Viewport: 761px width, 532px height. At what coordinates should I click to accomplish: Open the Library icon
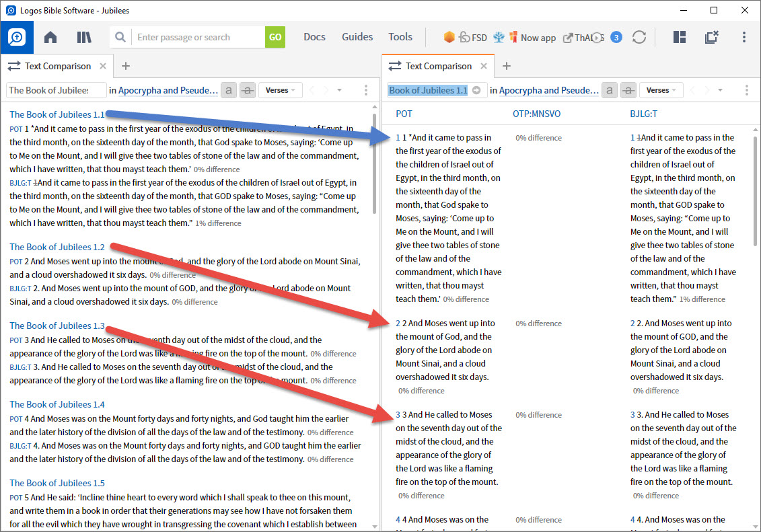click(84, 37)
